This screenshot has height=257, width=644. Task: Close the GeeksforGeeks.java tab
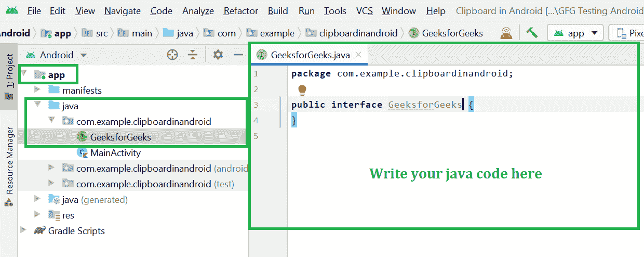coord(358,55)
